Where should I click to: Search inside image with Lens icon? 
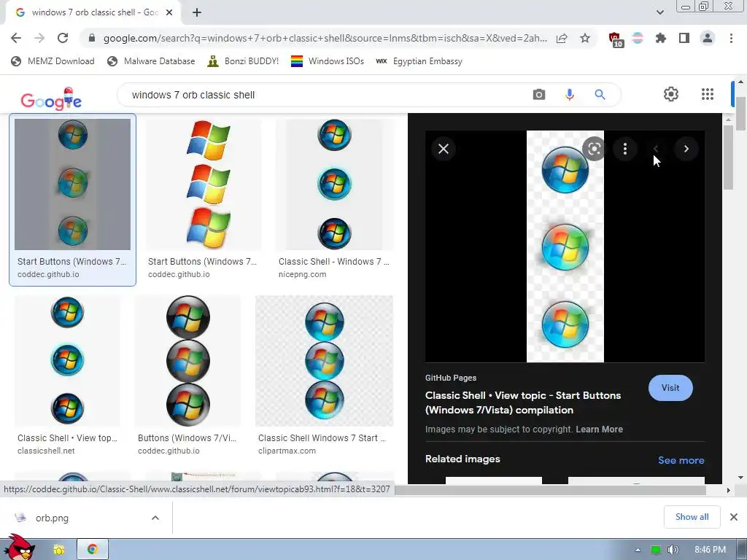tap(594, 149)
